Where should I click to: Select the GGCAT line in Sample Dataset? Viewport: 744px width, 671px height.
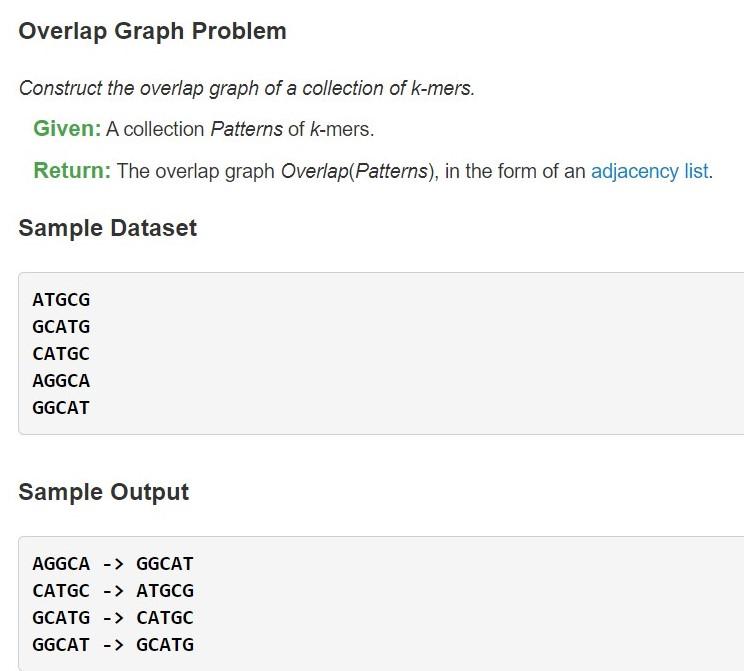[61, 407]
